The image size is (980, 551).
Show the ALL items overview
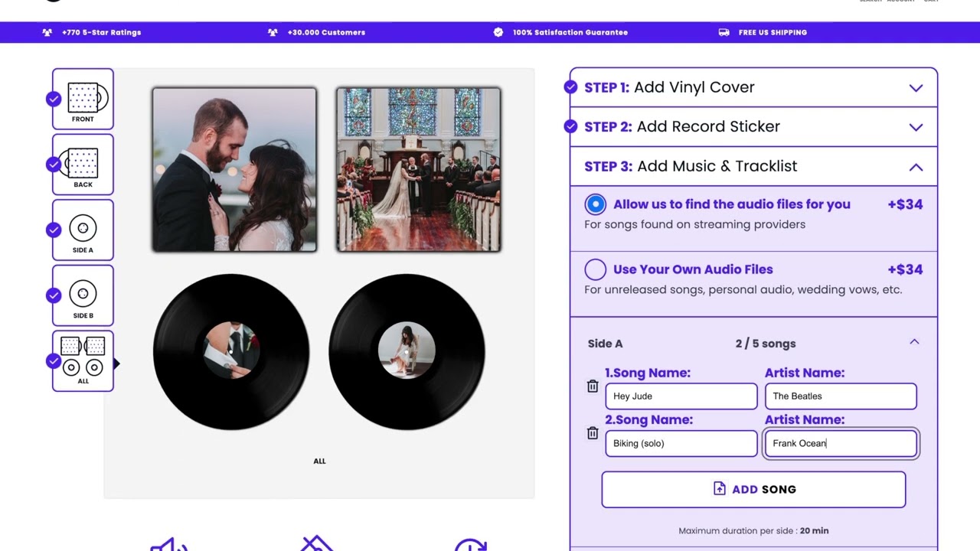(83, 361)
